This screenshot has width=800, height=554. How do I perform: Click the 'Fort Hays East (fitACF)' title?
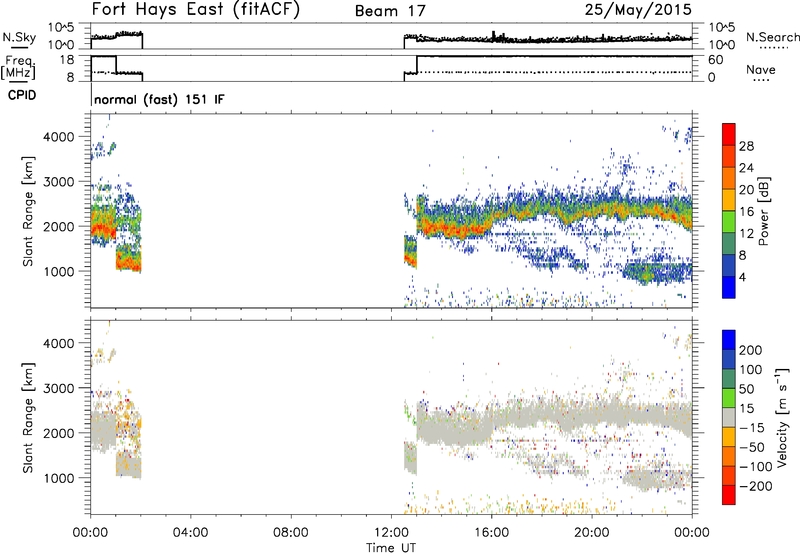tap(195, 9)
